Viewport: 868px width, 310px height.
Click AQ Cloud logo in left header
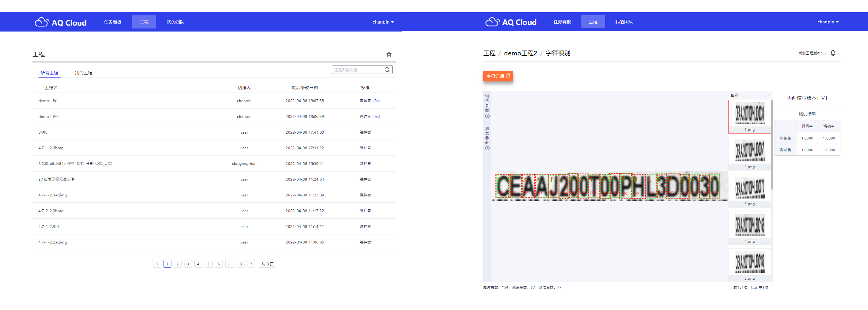(61, 22)
